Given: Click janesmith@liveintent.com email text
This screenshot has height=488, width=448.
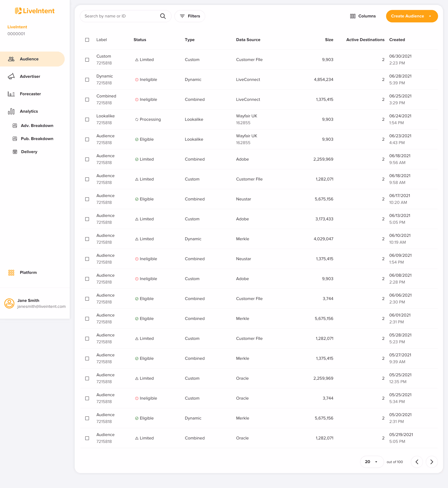Looking at the screenshot, I should click(41, 307).
